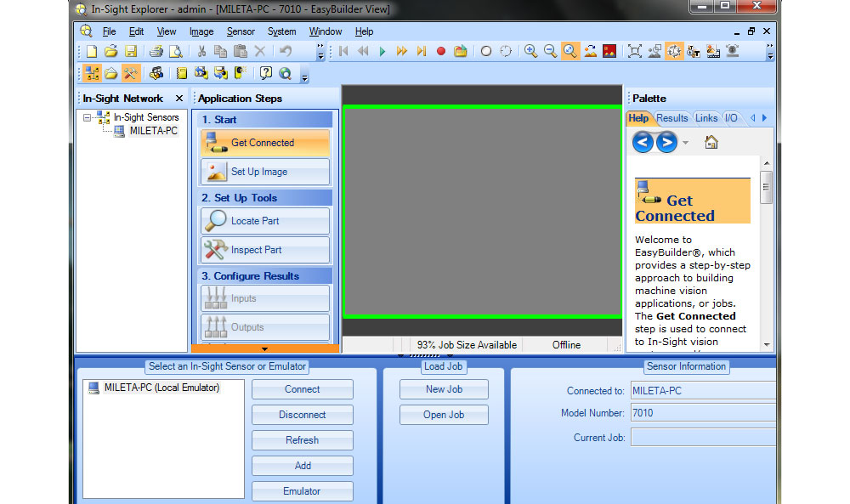Select MILETA-PC (Local Emulator) in the list
Screen dimensions: 850x504
coord(161,388)
